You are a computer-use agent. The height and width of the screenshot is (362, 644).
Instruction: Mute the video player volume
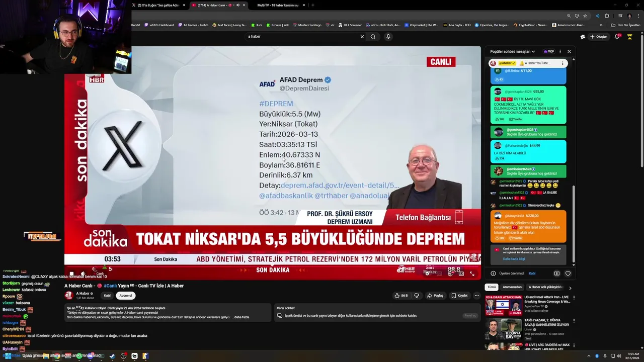pos(83,274)
